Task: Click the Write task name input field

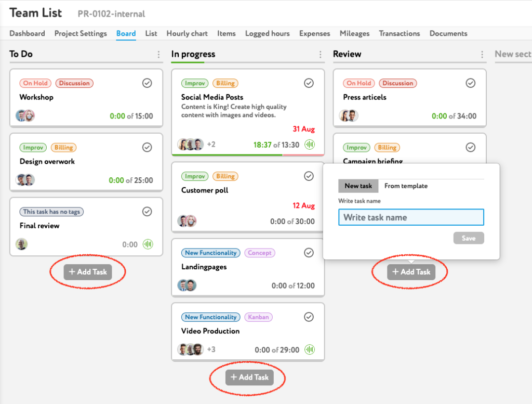Action: coord(411,217)
